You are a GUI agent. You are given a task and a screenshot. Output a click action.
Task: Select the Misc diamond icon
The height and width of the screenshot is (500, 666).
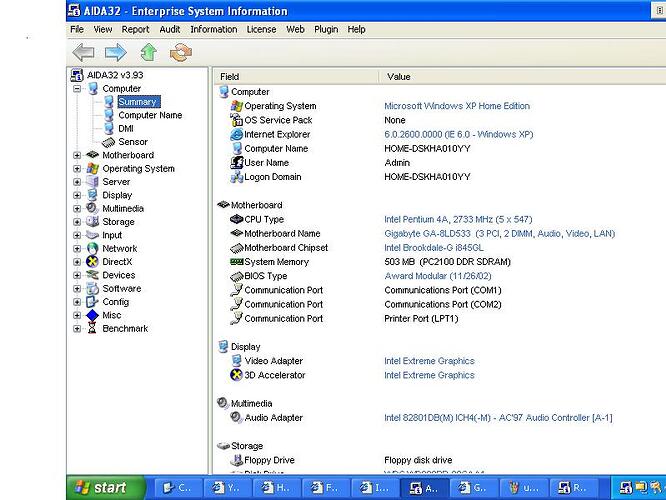[93, 315]
